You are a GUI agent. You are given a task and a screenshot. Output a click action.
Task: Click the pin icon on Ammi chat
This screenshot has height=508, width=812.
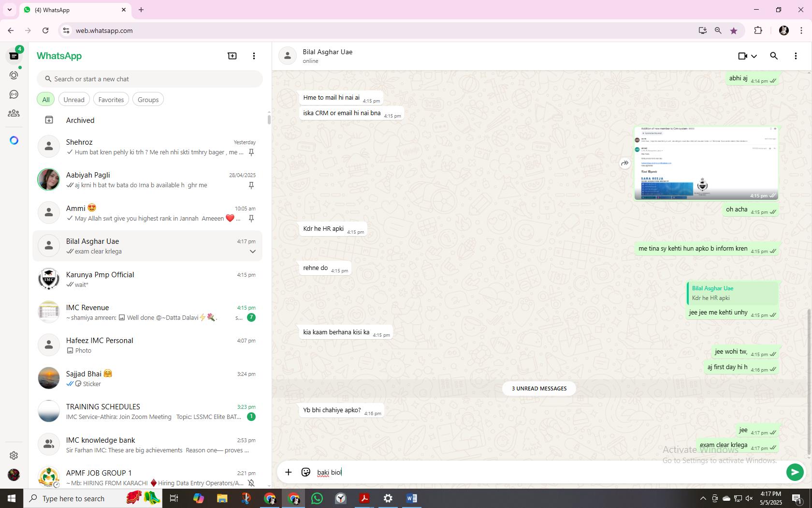pyautogui.click(x=251, y=219)
